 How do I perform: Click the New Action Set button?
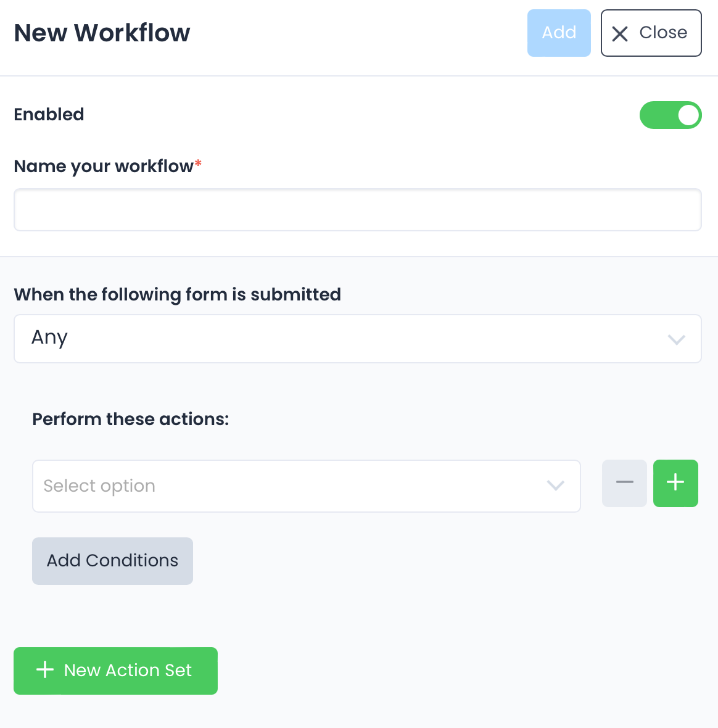(x=115, y=671)
